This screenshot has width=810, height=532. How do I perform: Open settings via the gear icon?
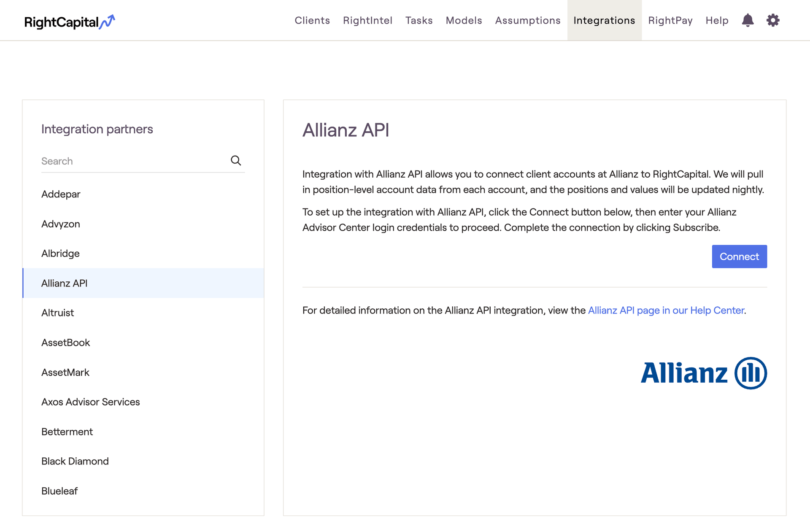tap(773, 20)
